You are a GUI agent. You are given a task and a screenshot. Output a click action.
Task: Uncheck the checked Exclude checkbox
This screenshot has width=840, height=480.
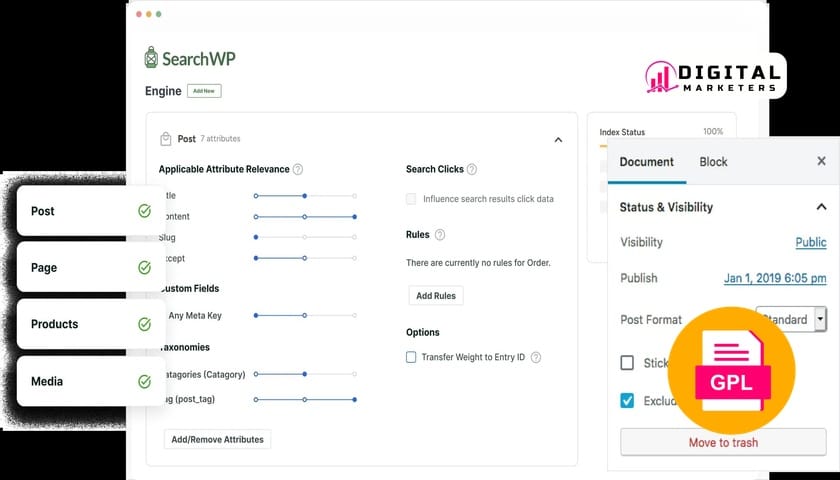[627, 401]
